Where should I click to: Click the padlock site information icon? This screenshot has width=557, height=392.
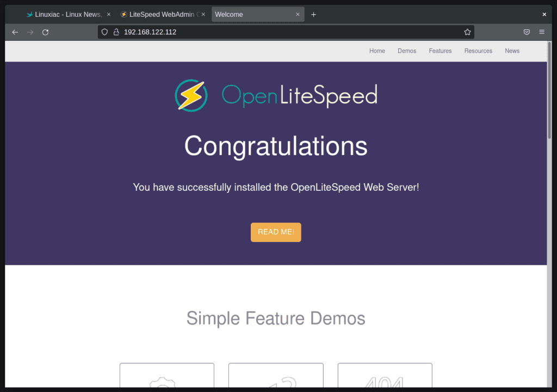pos(116,32)
